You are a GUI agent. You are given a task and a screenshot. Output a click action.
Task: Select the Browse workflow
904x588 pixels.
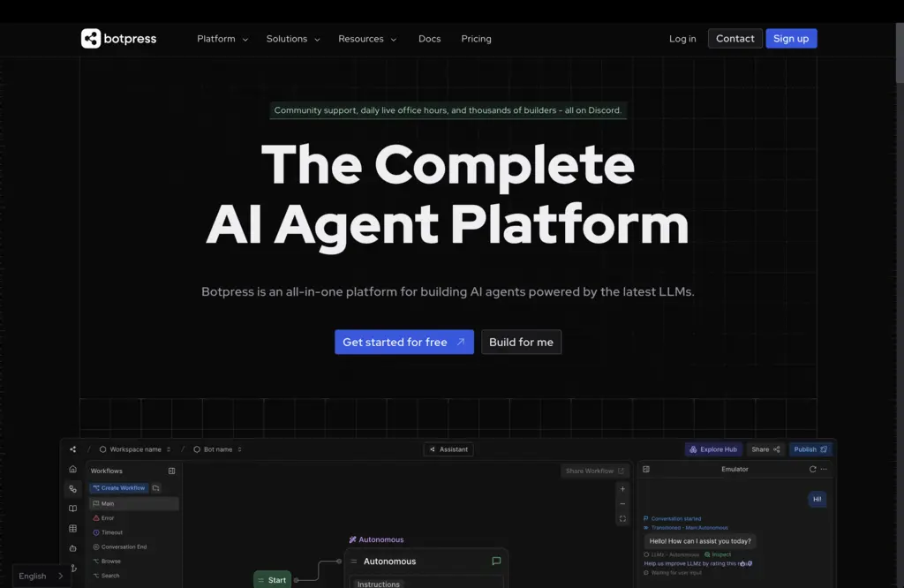pos(134,561)
